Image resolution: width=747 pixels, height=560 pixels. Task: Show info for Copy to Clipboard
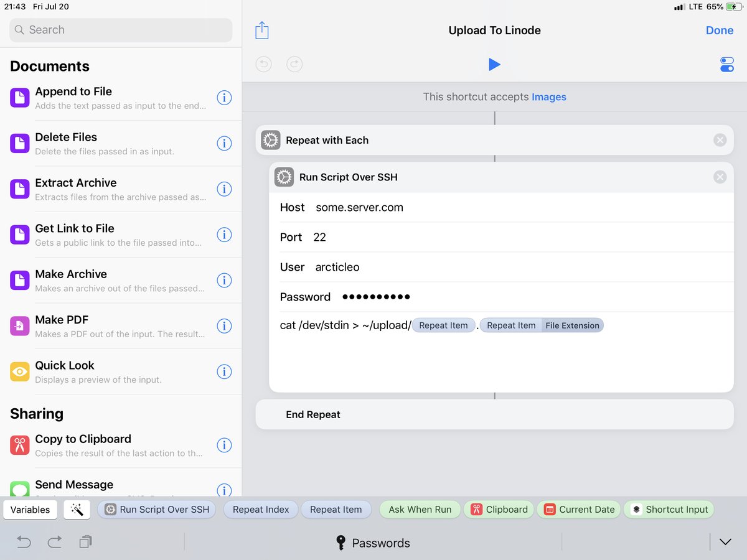point(224,445)
